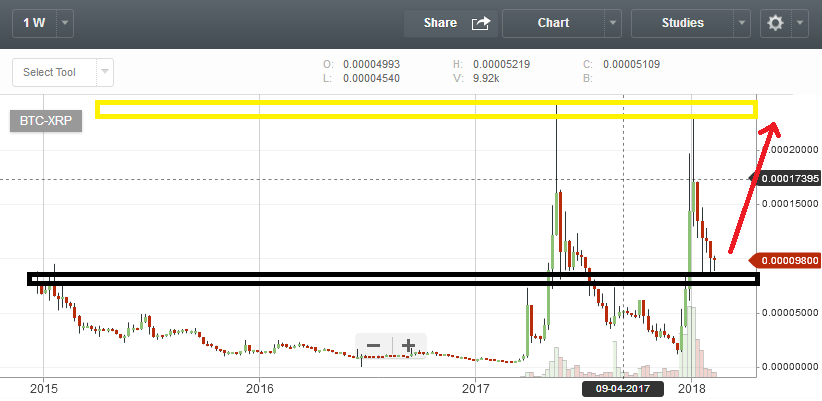The height and width of the screenshot is (401, 822).
Task: Click the close value 0.00005109
Action: 631,64
